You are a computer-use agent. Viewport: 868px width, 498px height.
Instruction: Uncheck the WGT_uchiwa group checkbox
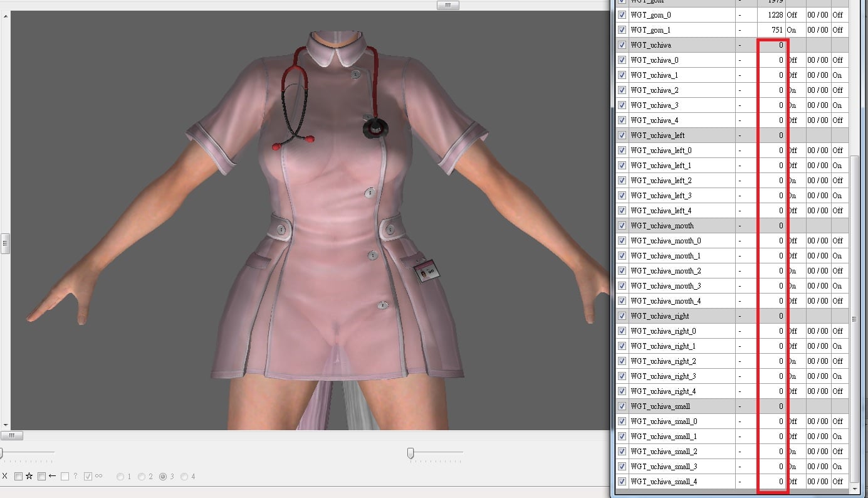coord(622,45)
